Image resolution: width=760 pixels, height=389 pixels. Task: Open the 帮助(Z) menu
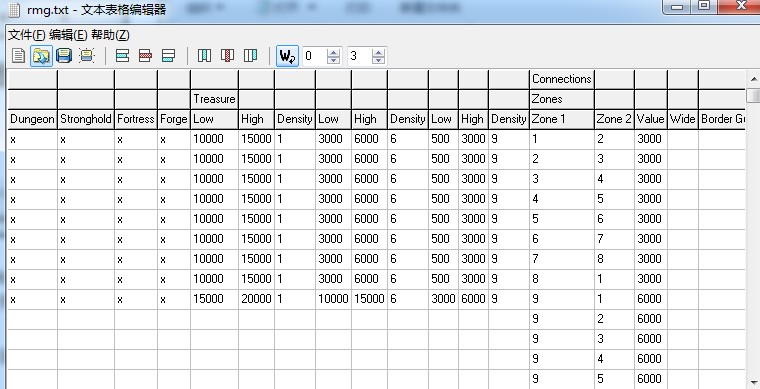click(110, 35)
